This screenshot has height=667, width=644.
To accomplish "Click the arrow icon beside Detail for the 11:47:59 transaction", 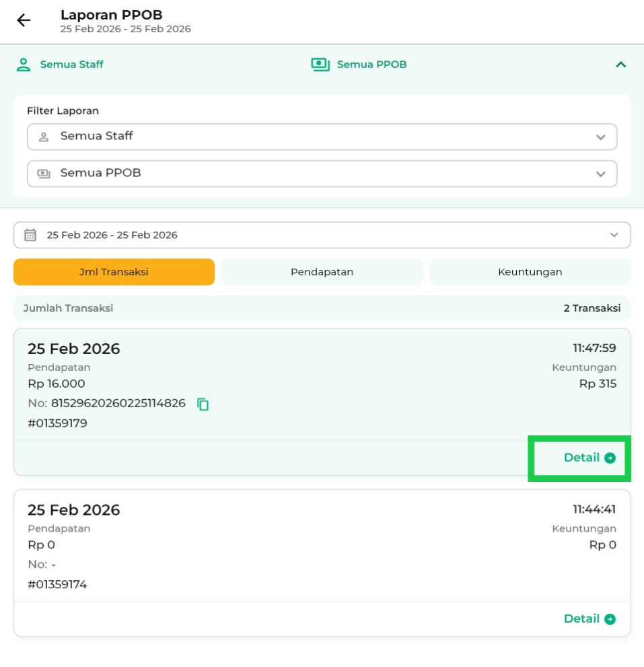I will click(x=610, y=458).
